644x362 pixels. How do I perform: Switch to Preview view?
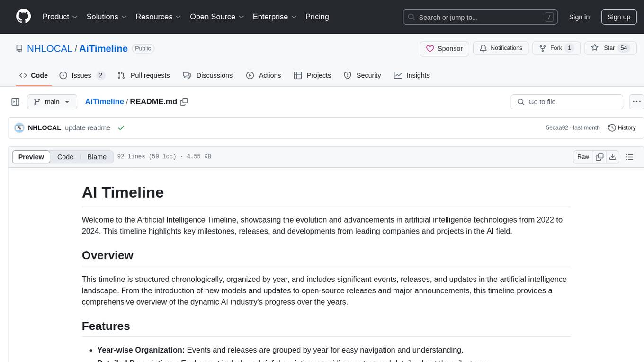pos(31,157)
